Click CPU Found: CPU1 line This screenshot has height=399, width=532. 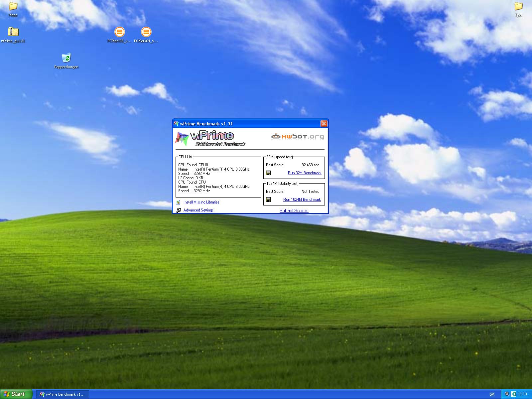[193, 182]
